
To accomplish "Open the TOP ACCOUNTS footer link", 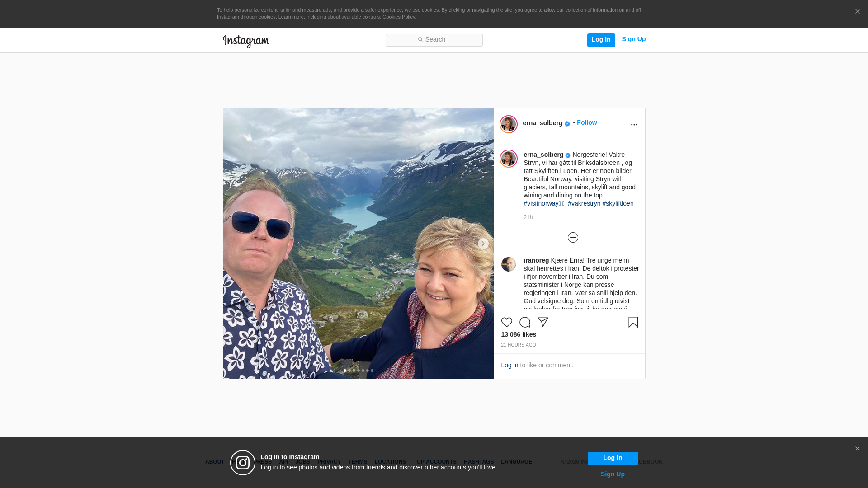I will coord(435,462).
